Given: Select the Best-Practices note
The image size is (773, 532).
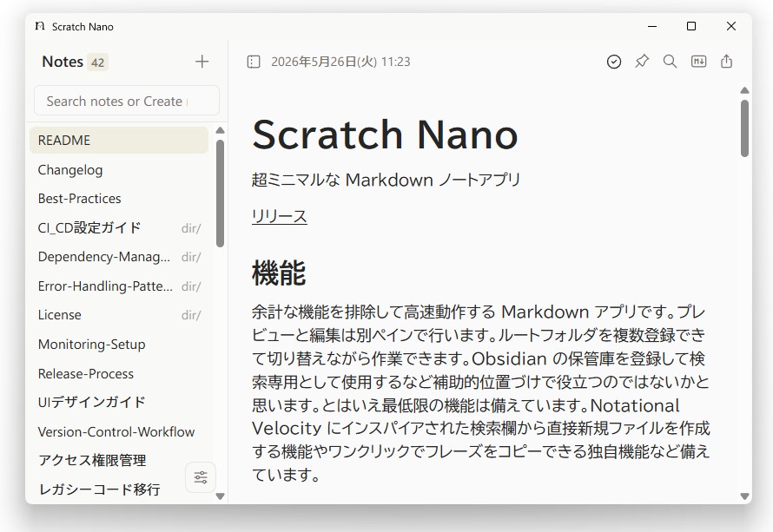Looking at the screenshot, I should (x=119, y=199).
